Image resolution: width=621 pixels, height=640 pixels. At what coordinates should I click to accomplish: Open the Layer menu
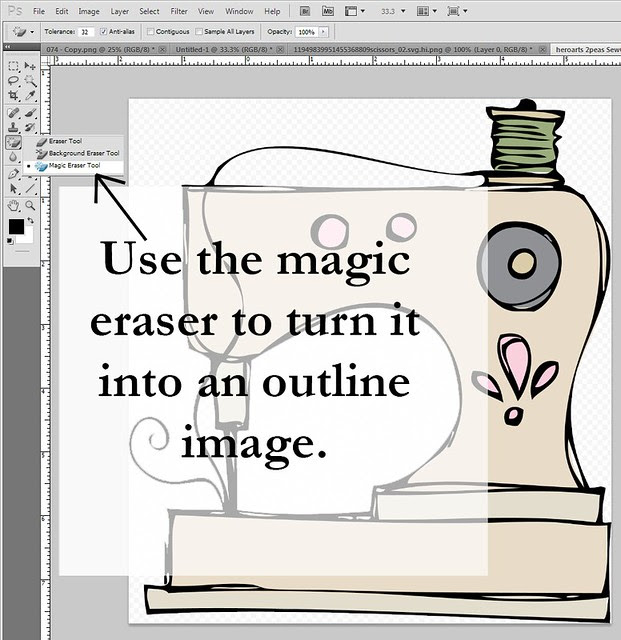(x=120, y=11)
